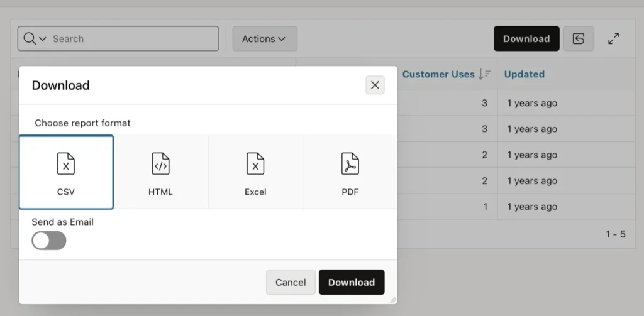The height and width of the screenshot is (316, 644).
Task: Click the Choose report format label
Action: 82,123
